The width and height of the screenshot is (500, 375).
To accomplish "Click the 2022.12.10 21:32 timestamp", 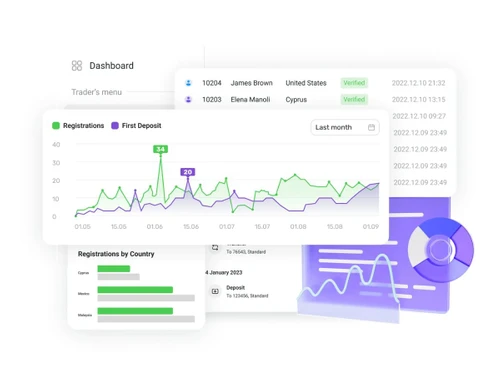I will point(418,83).
